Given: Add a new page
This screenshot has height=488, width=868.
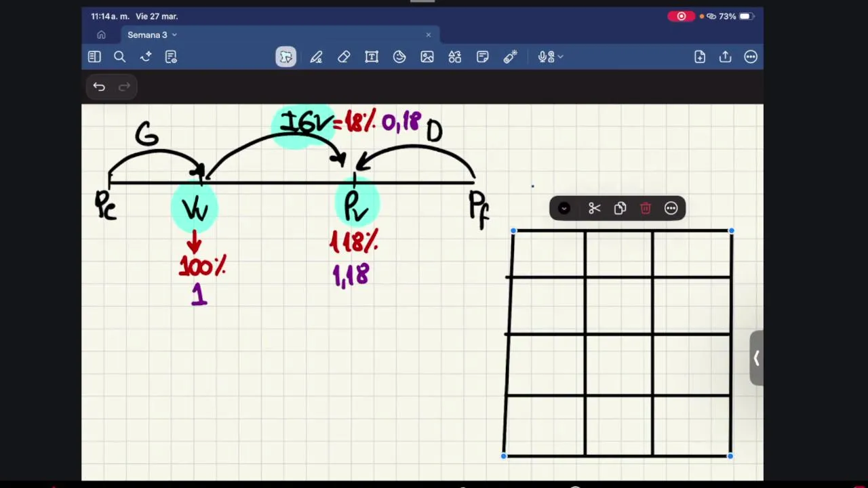Looking at the screenshot, I should click(700, 57).
